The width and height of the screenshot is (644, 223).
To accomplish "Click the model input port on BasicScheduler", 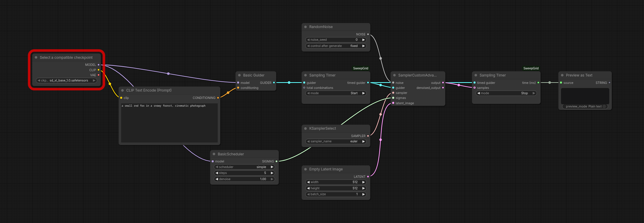I will coord(213,161).
